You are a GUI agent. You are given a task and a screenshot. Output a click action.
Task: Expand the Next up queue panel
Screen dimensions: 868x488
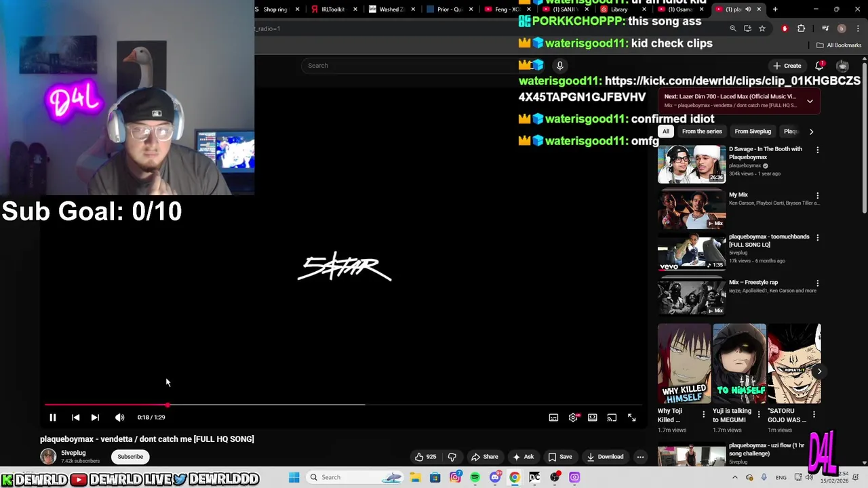810,101
